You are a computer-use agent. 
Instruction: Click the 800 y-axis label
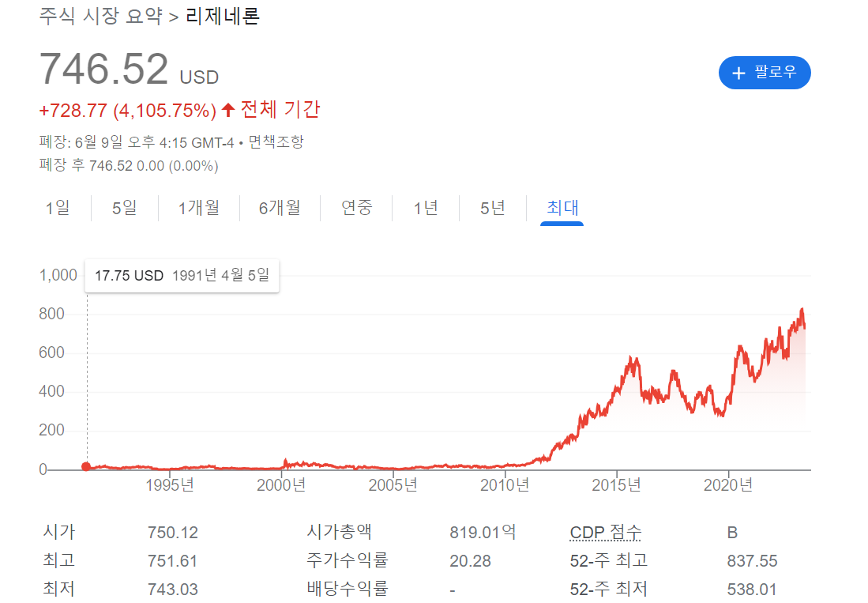[x=51, y=314]
